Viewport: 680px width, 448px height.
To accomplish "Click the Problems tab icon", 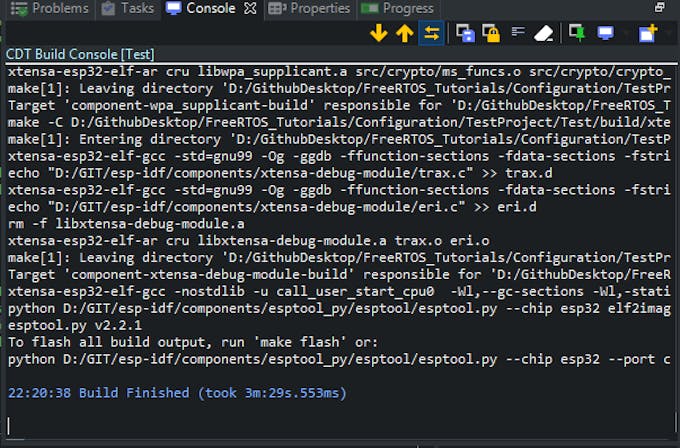I will [x=19, y=9].
